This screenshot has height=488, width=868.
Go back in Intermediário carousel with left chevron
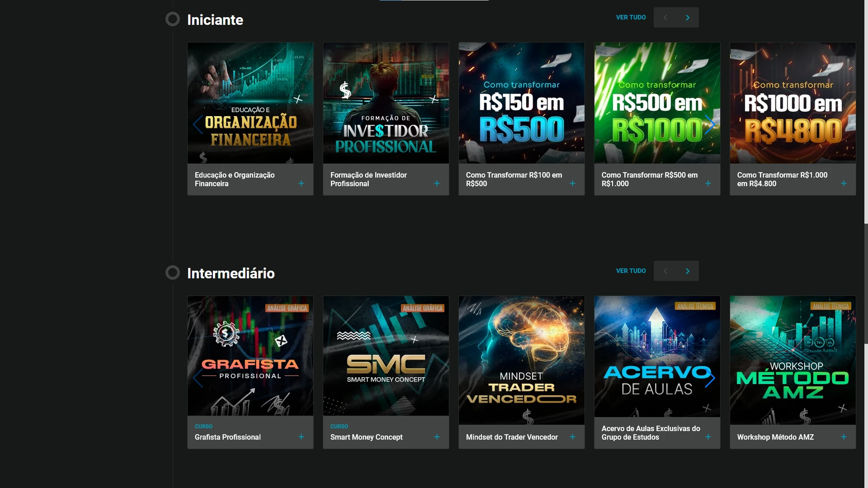tap(665, 271)
